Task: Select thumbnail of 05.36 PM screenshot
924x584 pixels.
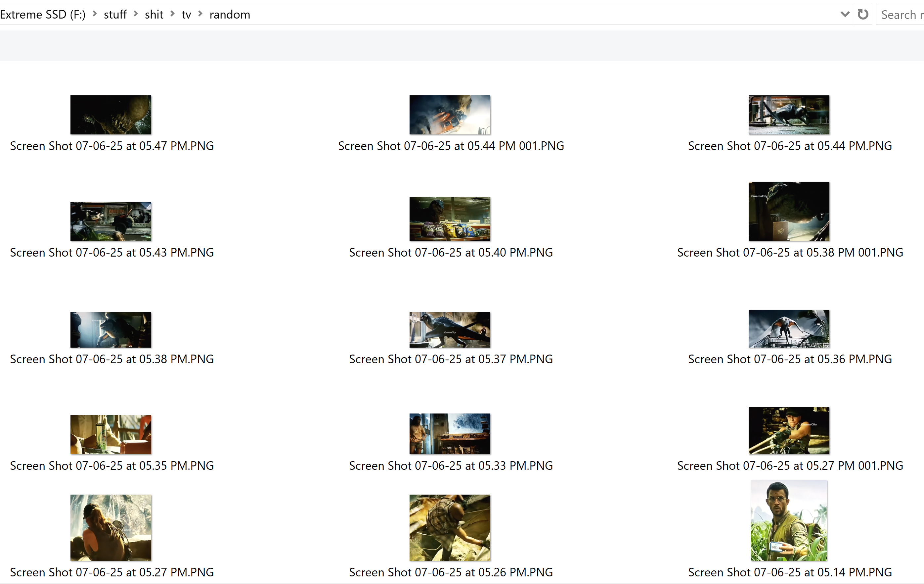Action: 789,329
